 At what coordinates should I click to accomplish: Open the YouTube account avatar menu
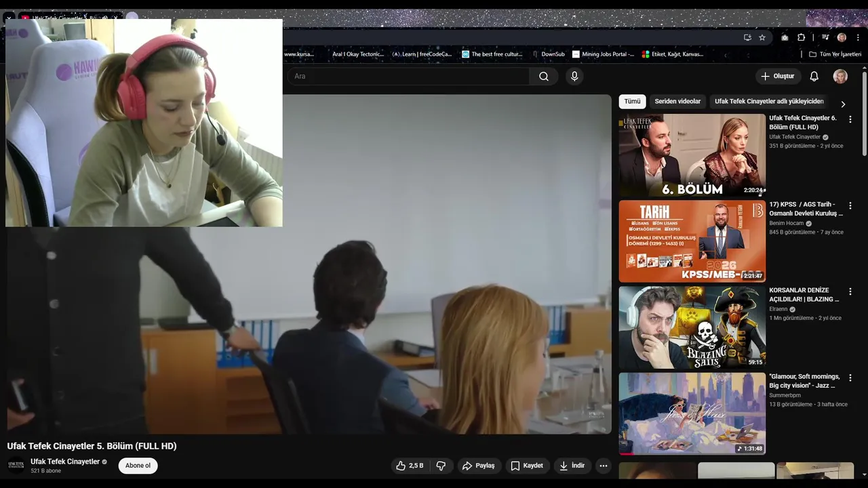(x=840, y=77)
